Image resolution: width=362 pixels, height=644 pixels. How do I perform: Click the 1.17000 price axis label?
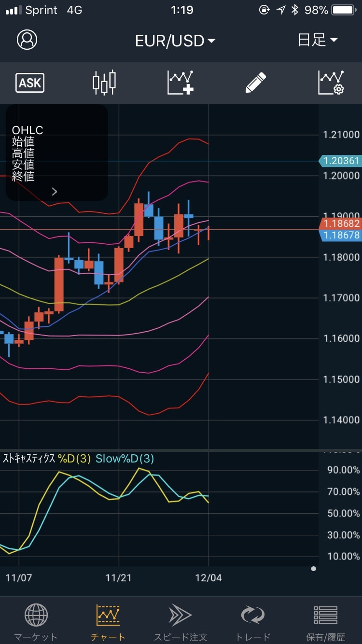point(341,298)
